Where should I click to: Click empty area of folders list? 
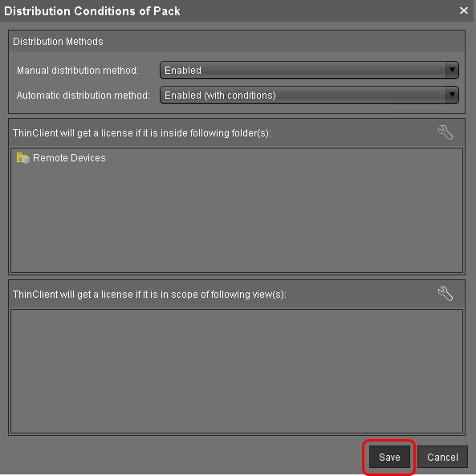(x=237, y=218)
